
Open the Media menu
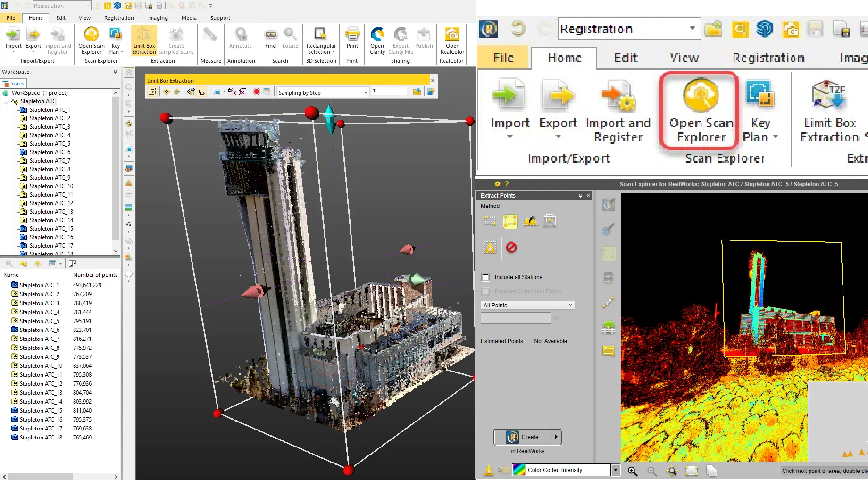[x=189, y=18]
